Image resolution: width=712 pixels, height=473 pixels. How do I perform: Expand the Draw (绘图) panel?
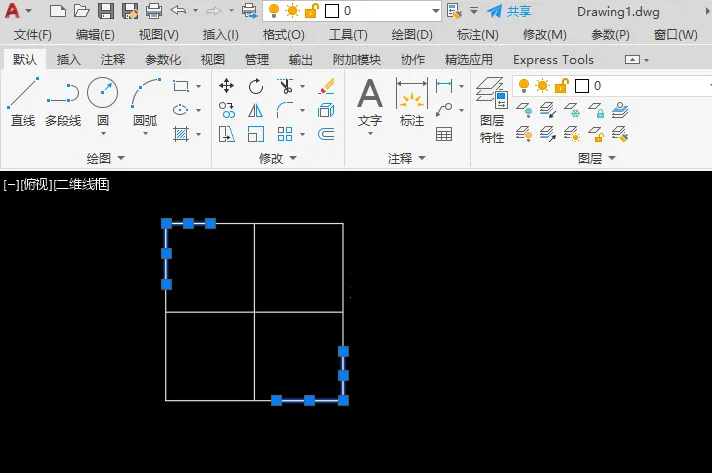105,158
